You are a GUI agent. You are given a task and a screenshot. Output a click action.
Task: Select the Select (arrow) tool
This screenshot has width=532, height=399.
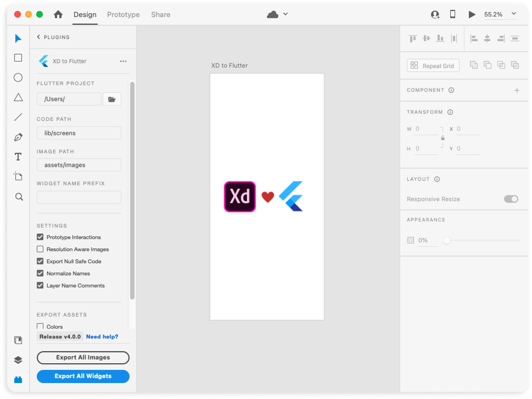click(x=18, y=38)
